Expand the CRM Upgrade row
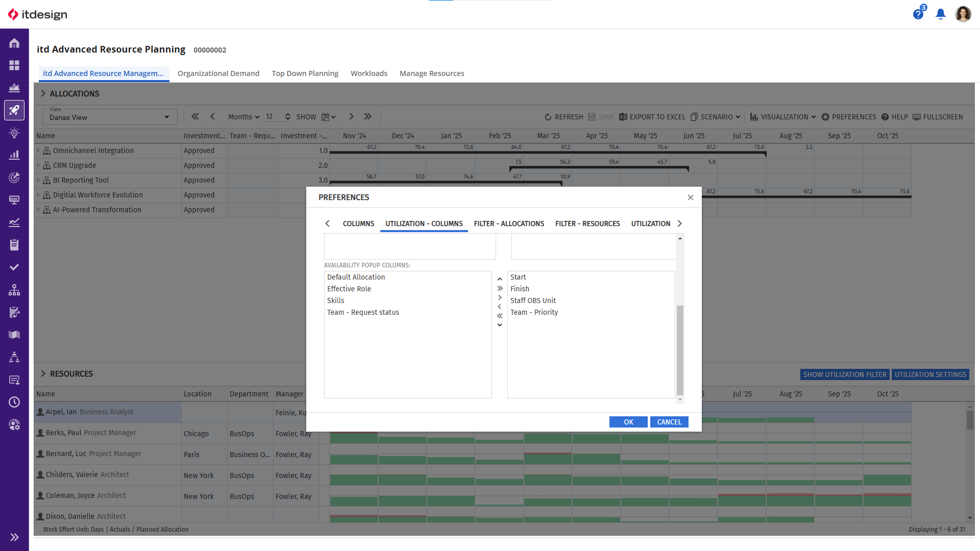The height and width of the screenshot is (551, 980). 38,165
